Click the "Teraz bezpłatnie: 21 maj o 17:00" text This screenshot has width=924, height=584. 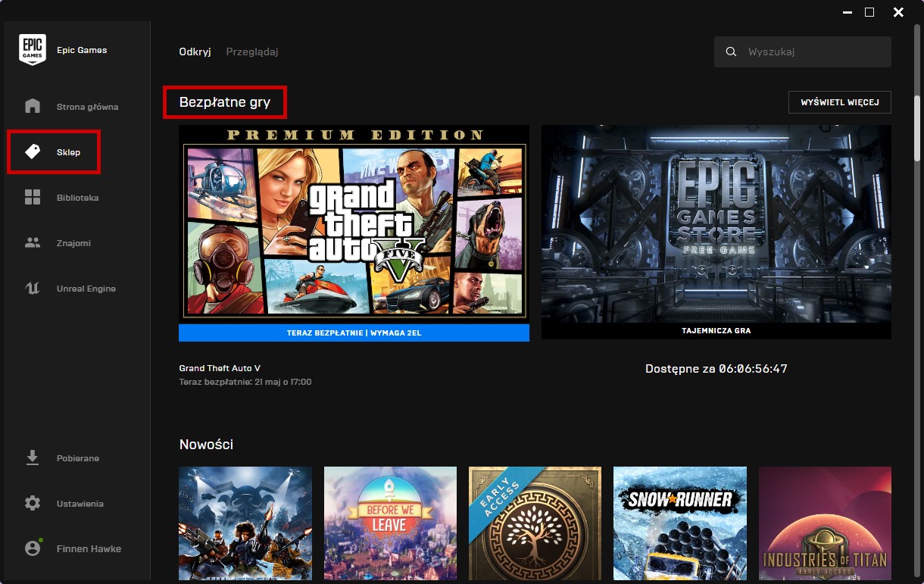(x=245, y=383)
